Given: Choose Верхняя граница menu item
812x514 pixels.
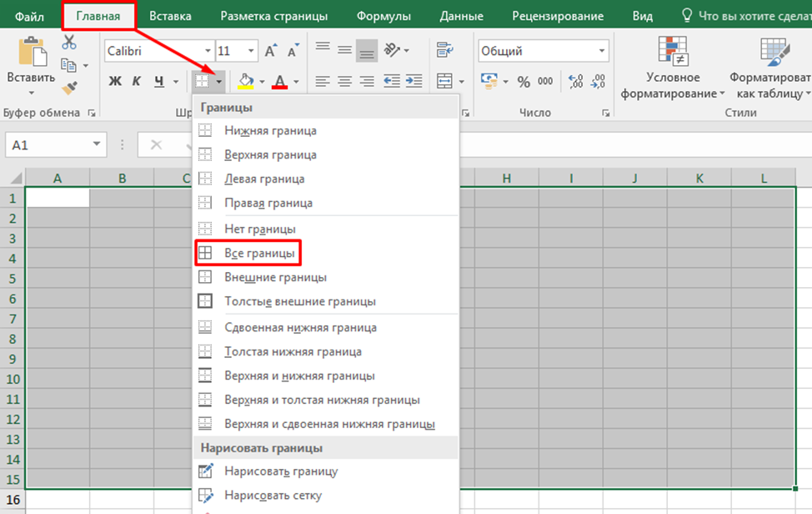Looking at the screenshot, I should tap(326, 154).
